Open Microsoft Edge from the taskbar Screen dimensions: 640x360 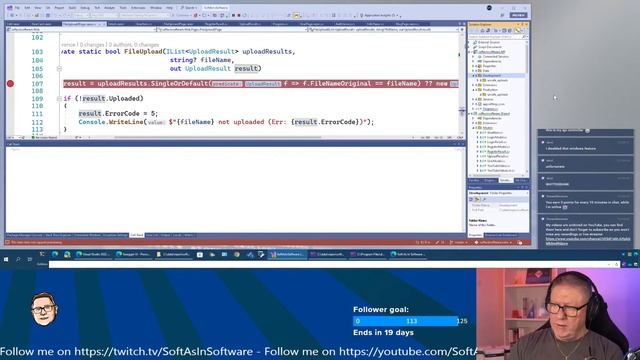55,254
